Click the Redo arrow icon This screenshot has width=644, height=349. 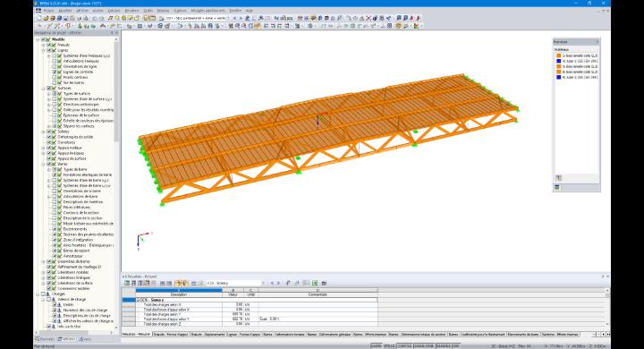tap(101, 18)
